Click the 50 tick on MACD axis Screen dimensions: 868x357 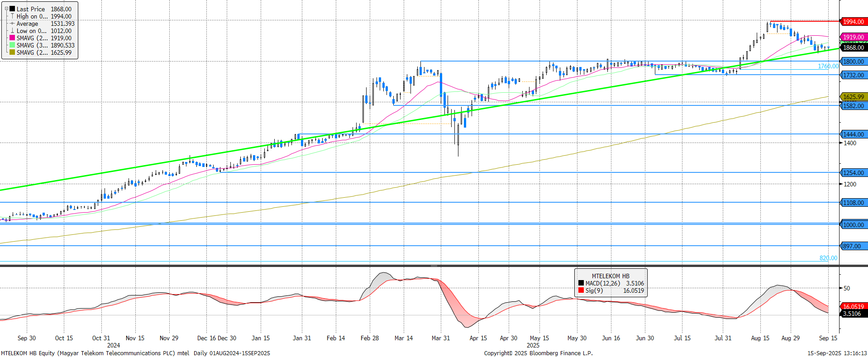point(847,288)
